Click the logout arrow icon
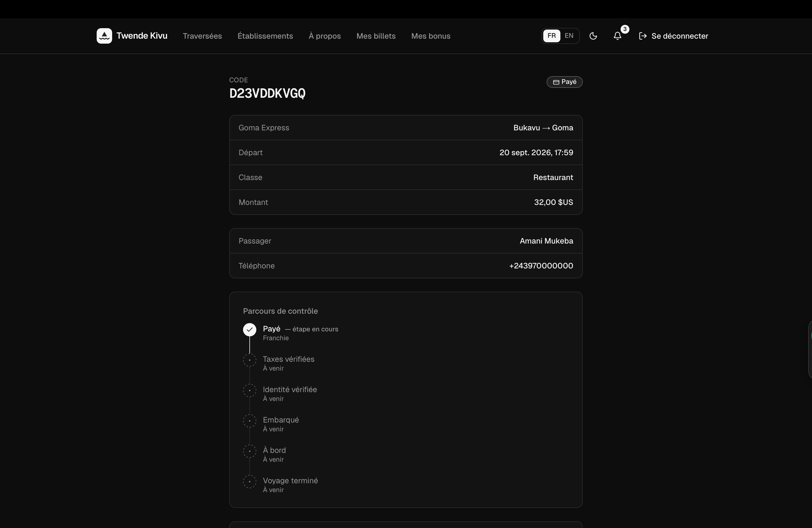The image size is (812, 528). (643, 36)
